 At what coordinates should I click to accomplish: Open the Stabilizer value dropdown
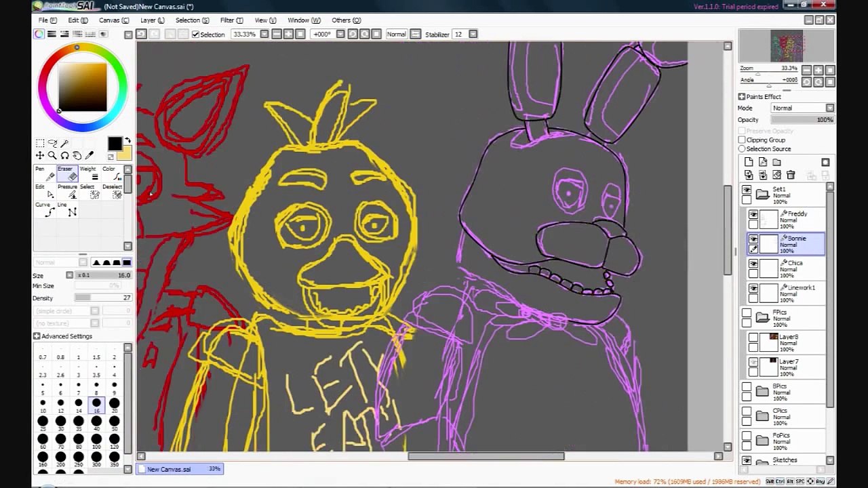473,34
